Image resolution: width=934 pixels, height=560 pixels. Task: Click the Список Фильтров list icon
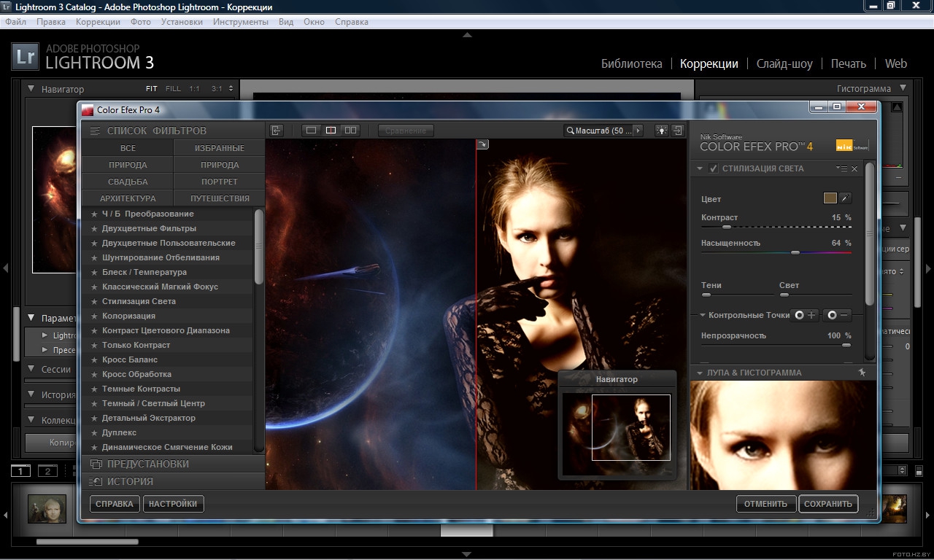tap(95, 131)
